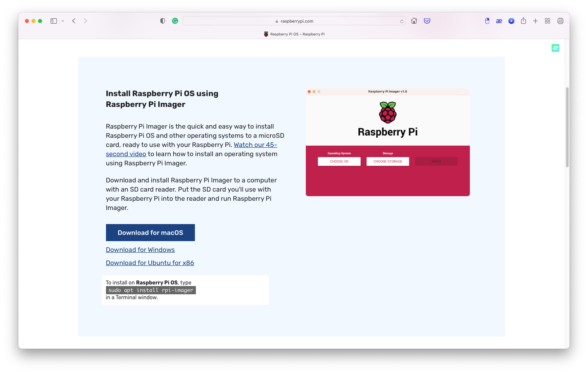The height and width of the screenshot is (373, 588).
Task: Open the Download for Ubuntu for x86 link
Action: click(150, 263)
